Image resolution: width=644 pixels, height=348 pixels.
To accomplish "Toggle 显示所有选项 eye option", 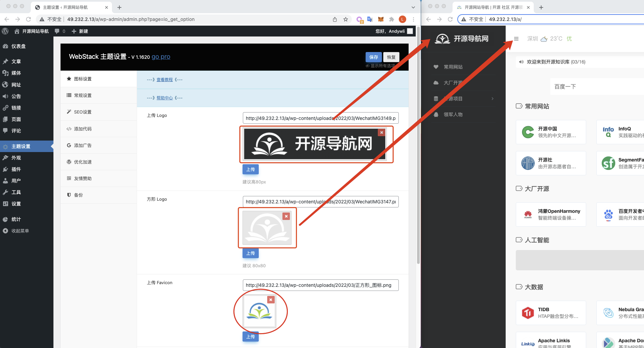I will 380,66.
